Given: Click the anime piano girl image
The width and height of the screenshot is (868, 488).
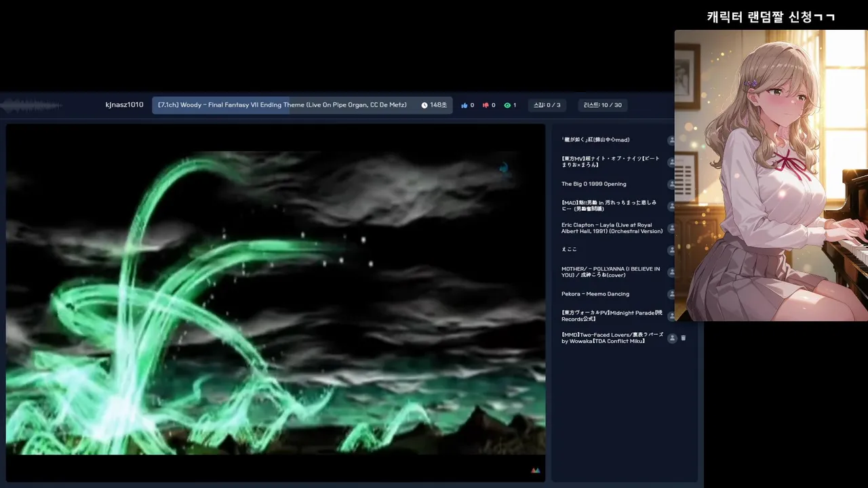Looking at the screenshot, I should tap(771, 176).
